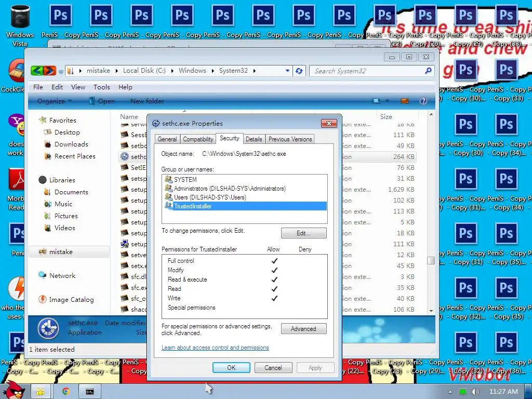The height and width of the screenshot is (399, 532).
Task: Click the Advanced button
Action: tap(303, 329)
